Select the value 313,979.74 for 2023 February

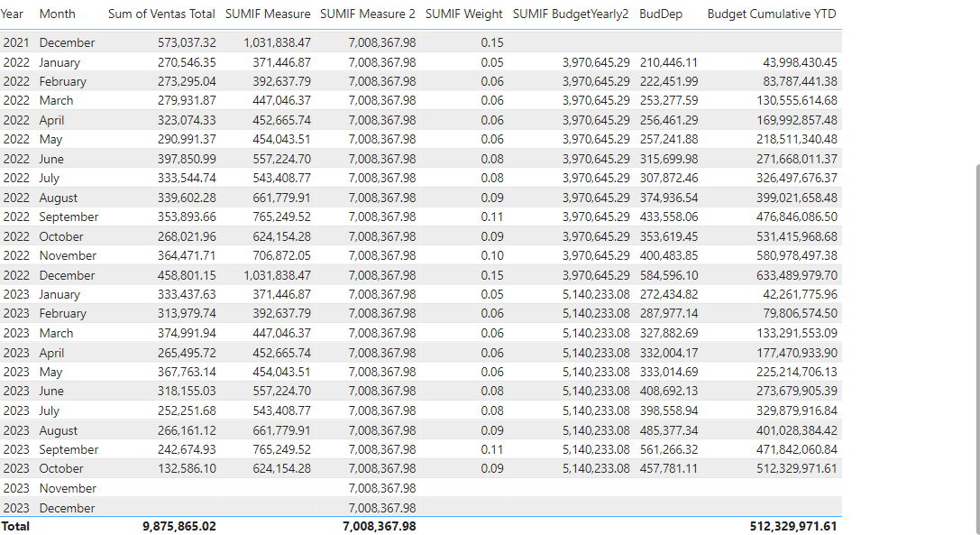[x=187, y=313]
